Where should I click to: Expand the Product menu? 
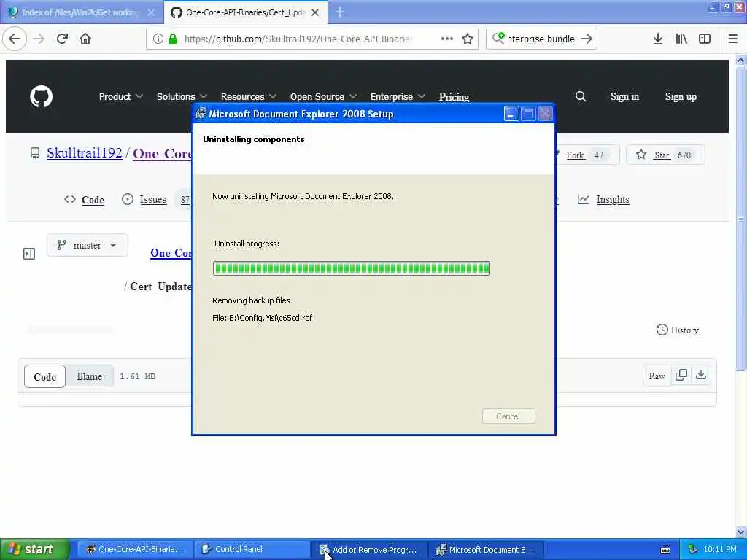pyautogui.click(x=120, y=96)
